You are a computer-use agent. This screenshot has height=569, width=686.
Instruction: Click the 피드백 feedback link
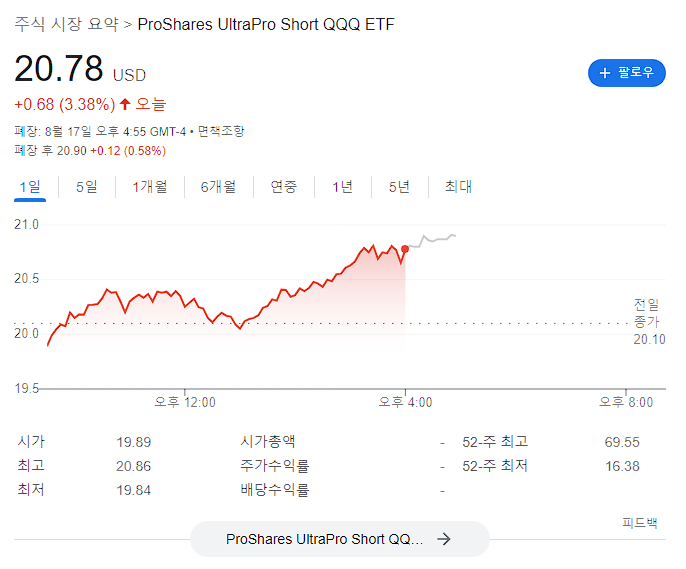point(640,523)
